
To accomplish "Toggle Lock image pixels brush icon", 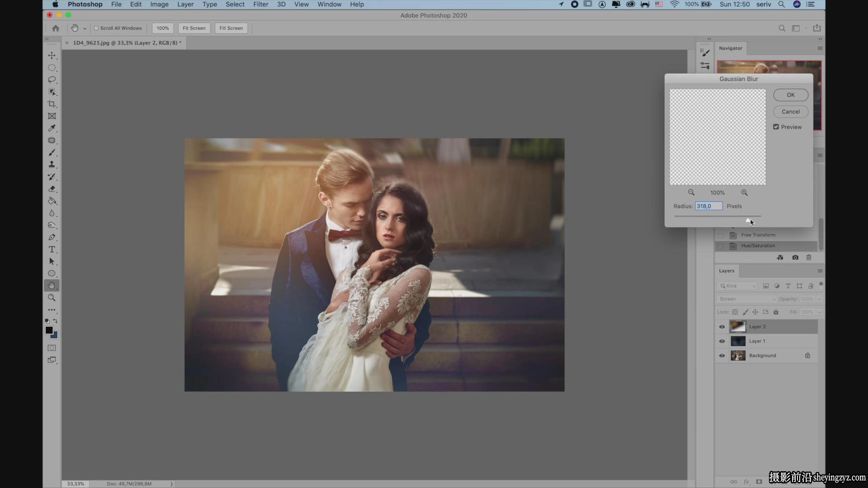I will click(745, 312).
